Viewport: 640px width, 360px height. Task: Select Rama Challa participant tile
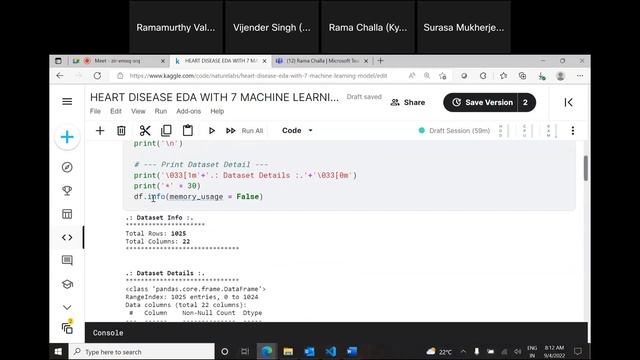tap(368, 27)
